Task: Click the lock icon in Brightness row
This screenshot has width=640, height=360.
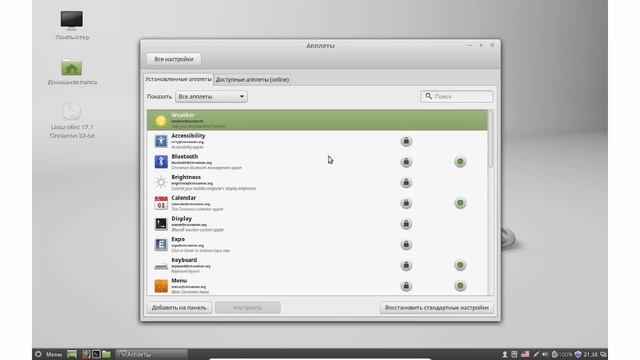Action: click(406, 182)
